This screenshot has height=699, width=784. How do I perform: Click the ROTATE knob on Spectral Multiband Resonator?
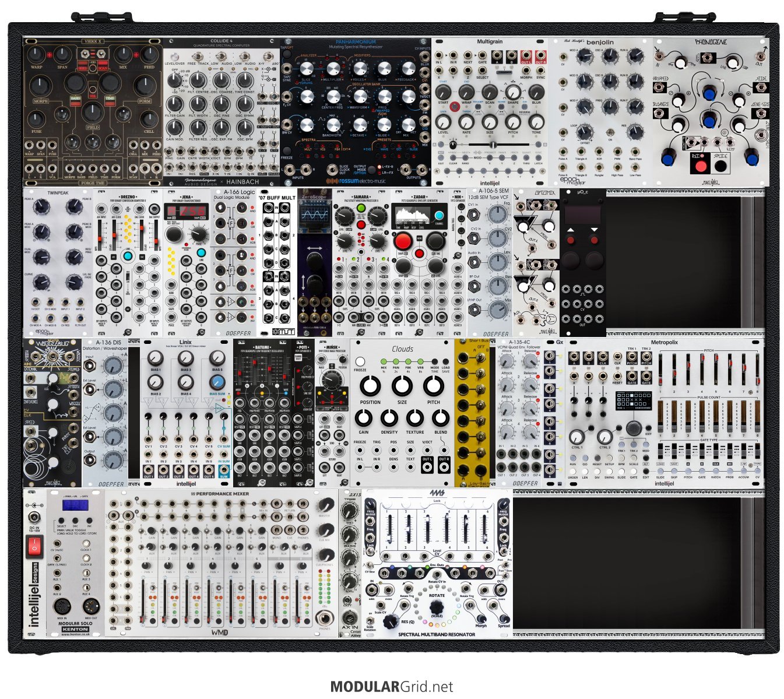point(437,608)
